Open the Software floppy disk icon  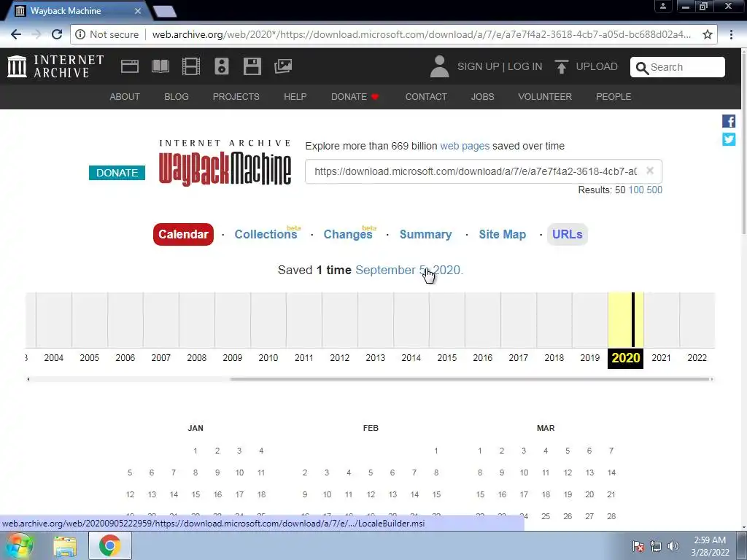(252, 66)
